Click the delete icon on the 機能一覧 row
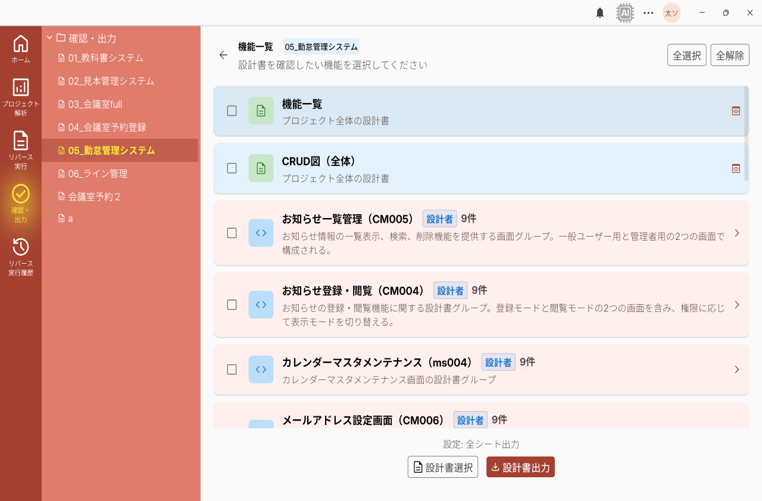The width and height of the screenshot is (762, 501). click(736, 111)
